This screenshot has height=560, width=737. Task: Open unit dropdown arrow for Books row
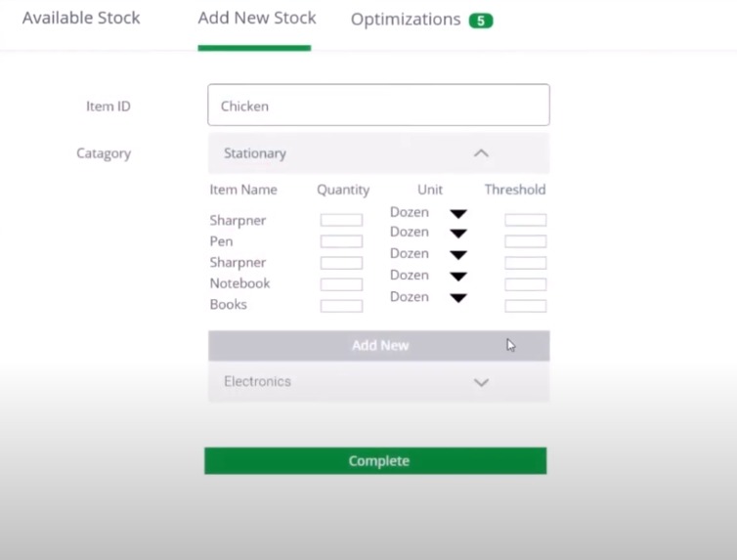(x=458, y=298)
